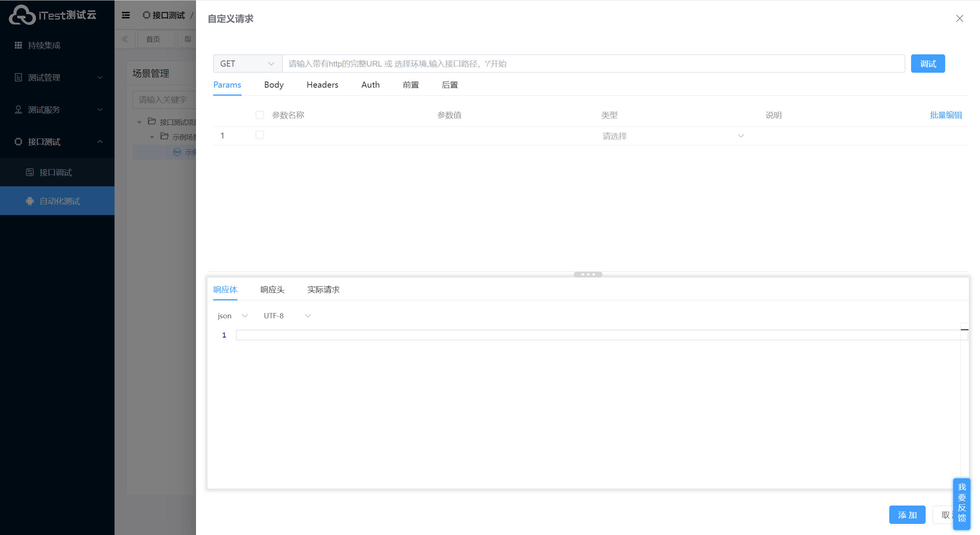The image size is (980, 535).
Task: Check the checkbox in parameter row 1
Action: pyautogui.click(x=260, y=135)
